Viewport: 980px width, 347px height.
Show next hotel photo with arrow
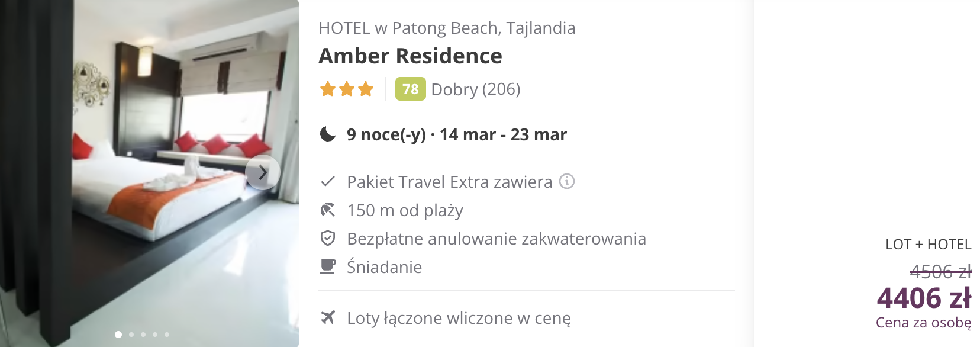[262, 172]
